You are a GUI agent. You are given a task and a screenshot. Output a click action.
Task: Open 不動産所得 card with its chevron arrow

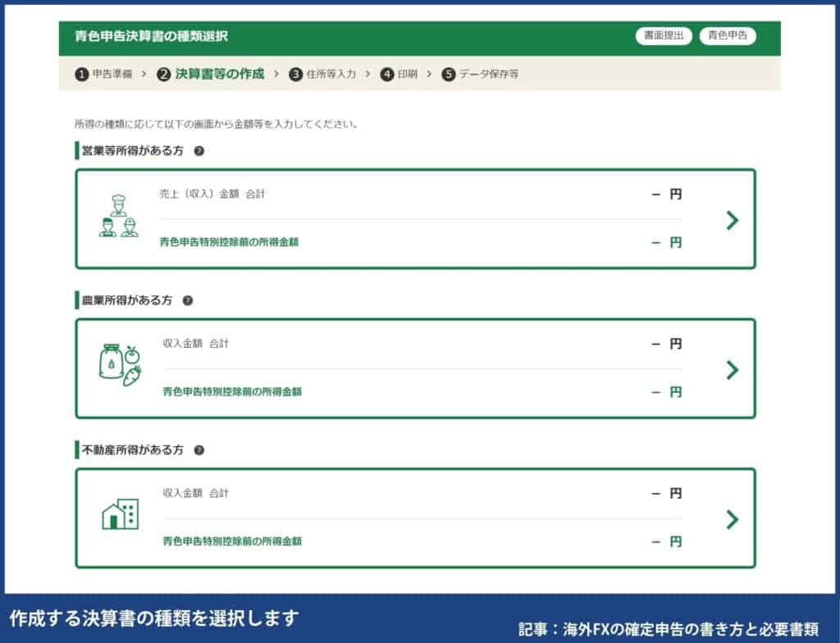(733, 519)
